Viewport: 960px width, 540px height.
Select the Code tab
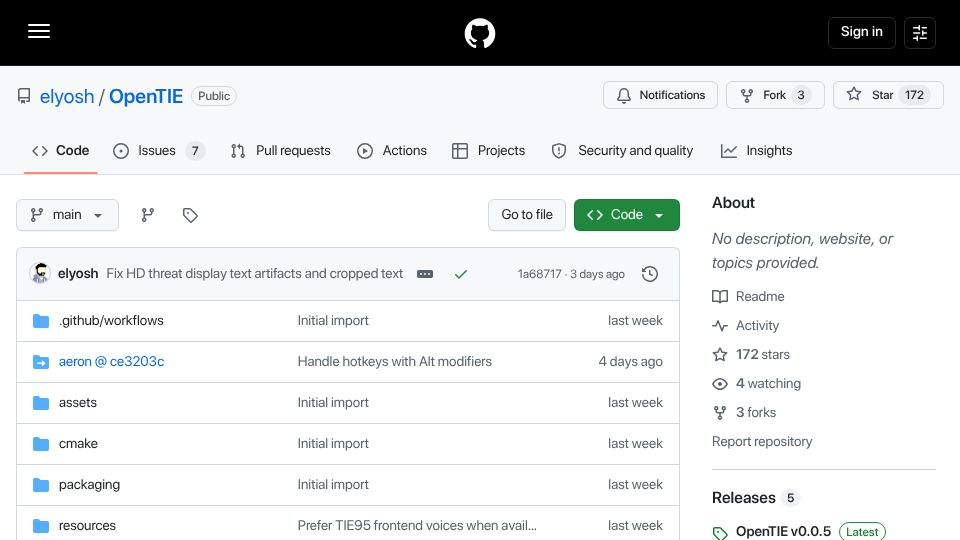(x=61, y=151)
